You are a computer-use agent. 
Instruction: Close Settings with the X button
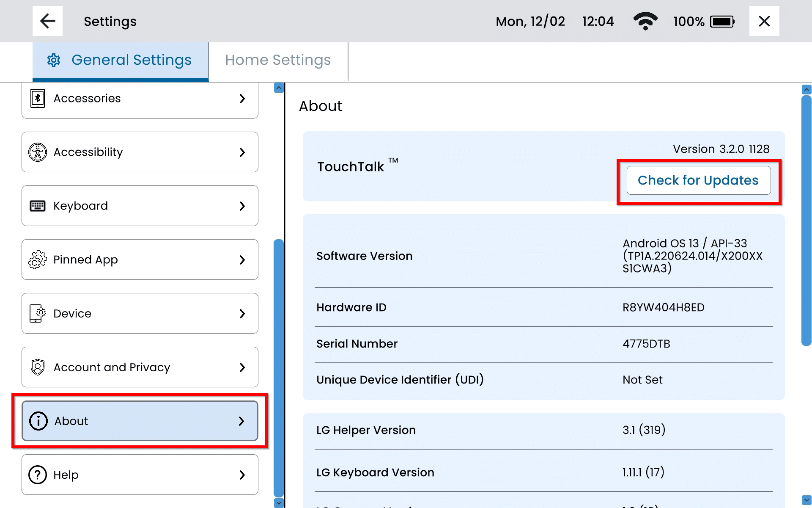click(764, 21)
